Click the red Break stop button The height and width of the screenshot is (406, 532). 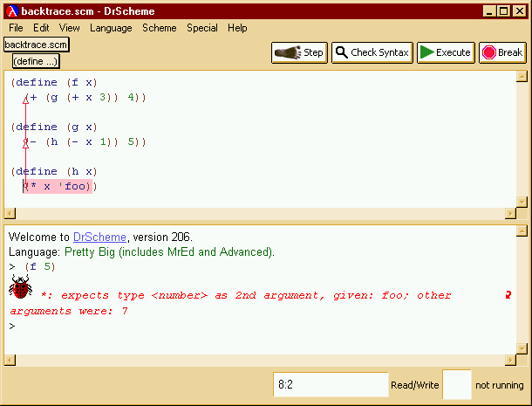(x=502, y=52)
